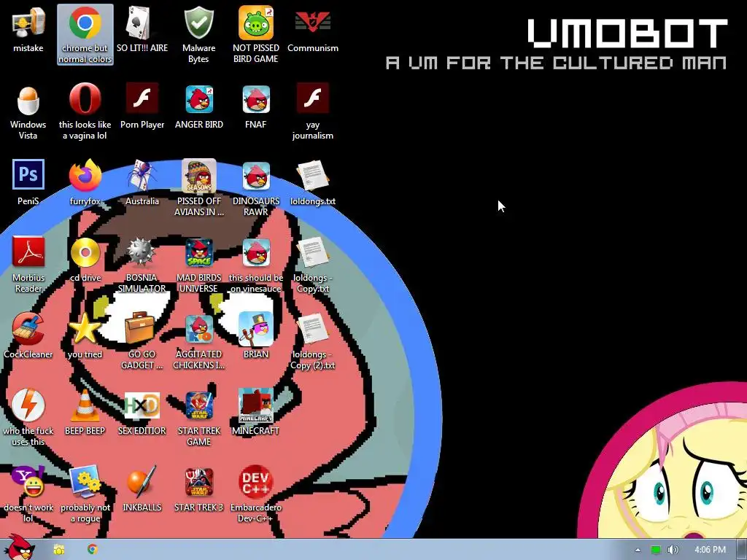Open 'PISSED OFF AVIANS IN...' Seasons icon

198,187
